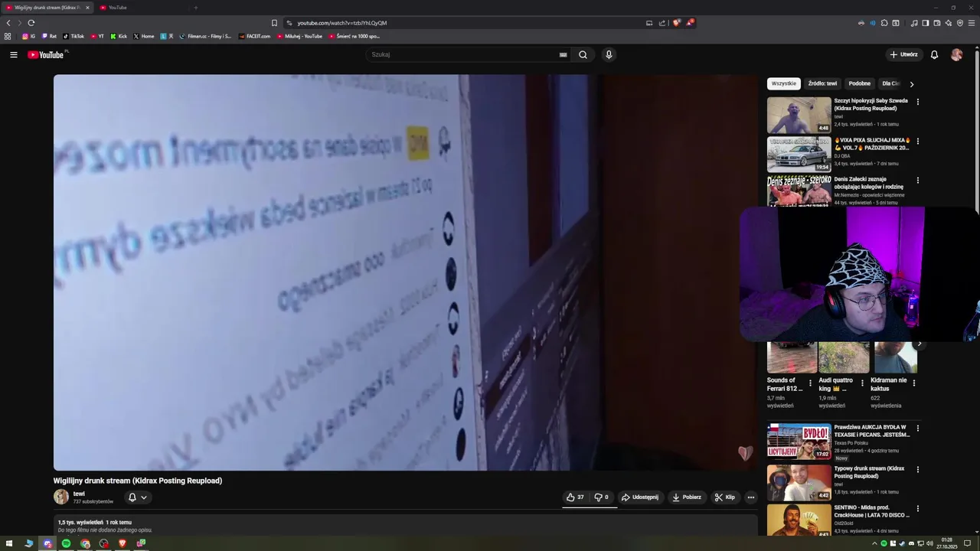Screen dimensions: 980x551
Task: Open new browser tab with plus
Action: tap(195, 8)
